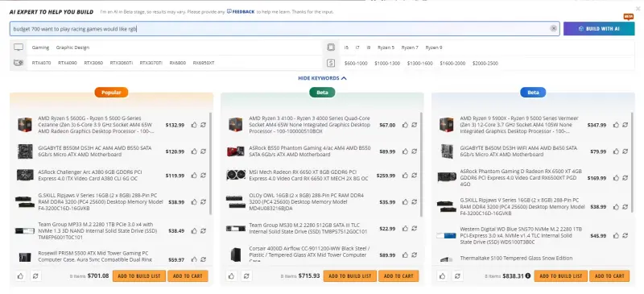The height and width of the screenshot is (294, 644).
Task: Close the AI expert panel
Action: (x=638, y=8)
